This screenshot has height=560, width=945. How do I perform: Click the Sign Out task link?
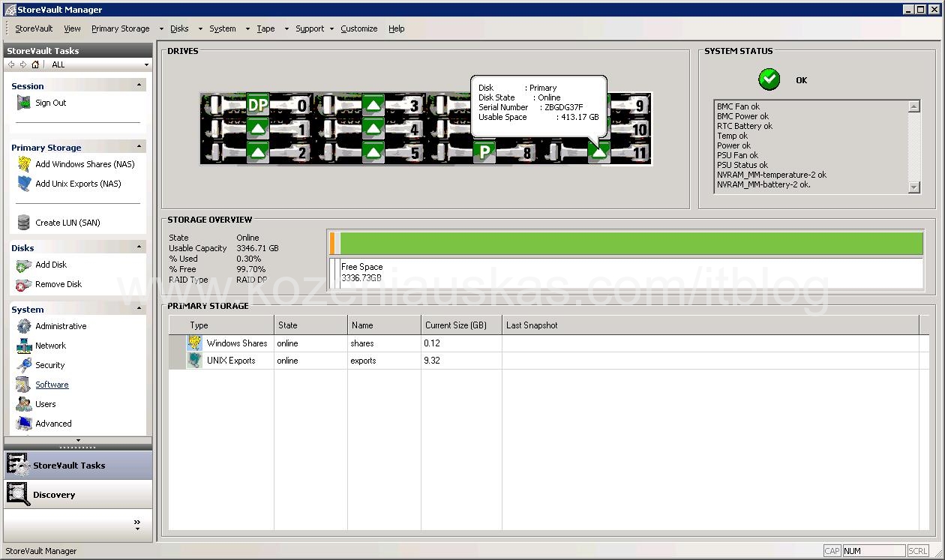tap(51, 103)
